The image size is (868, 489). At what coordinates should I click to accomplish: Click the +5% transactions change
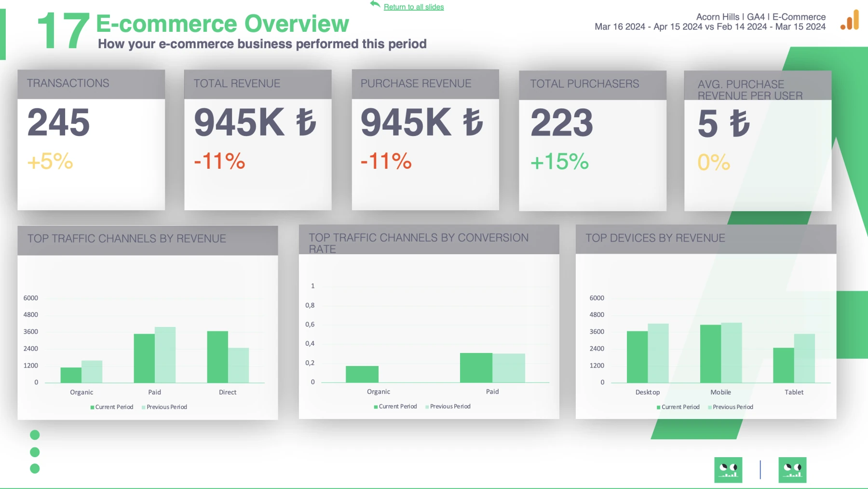[50, 162]
